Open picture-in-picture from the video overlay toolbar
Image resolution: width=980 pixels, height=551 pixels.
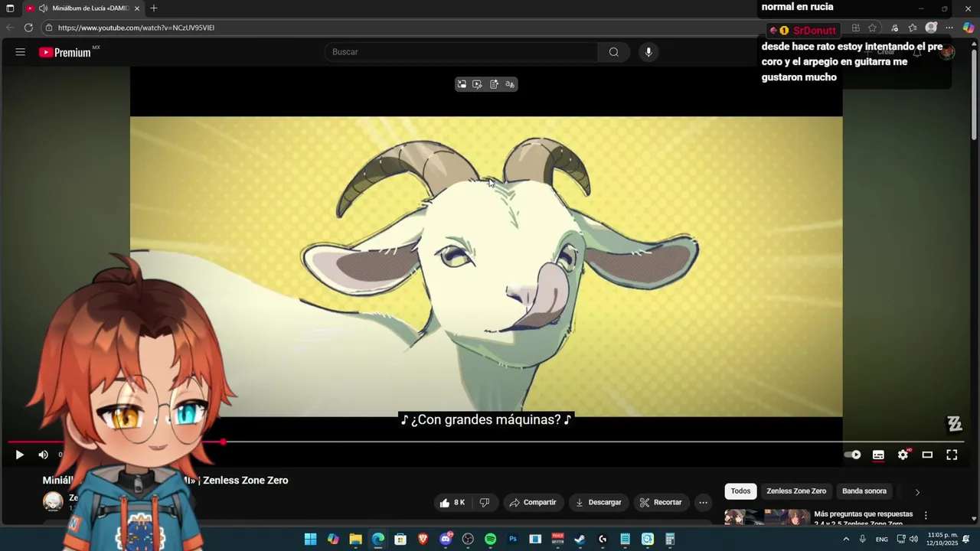(462, 84)
